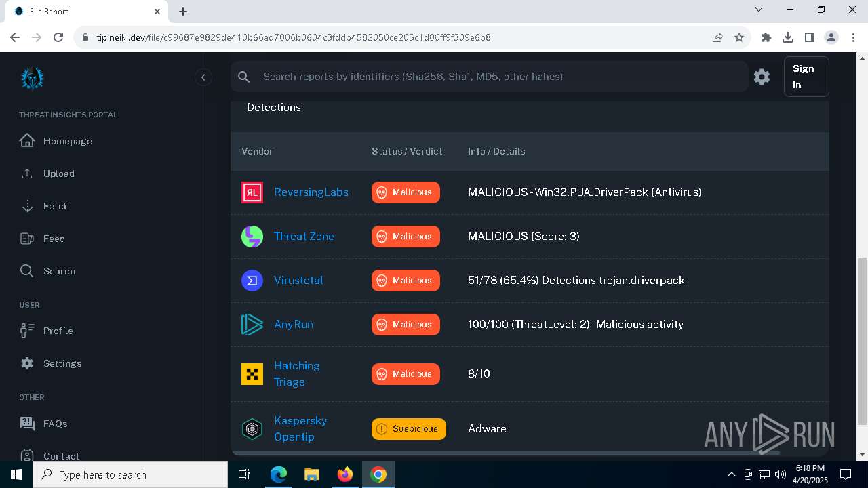Open Windows Start menu
The width and height of the screenshot is (868, 488).
coord(16,474)
